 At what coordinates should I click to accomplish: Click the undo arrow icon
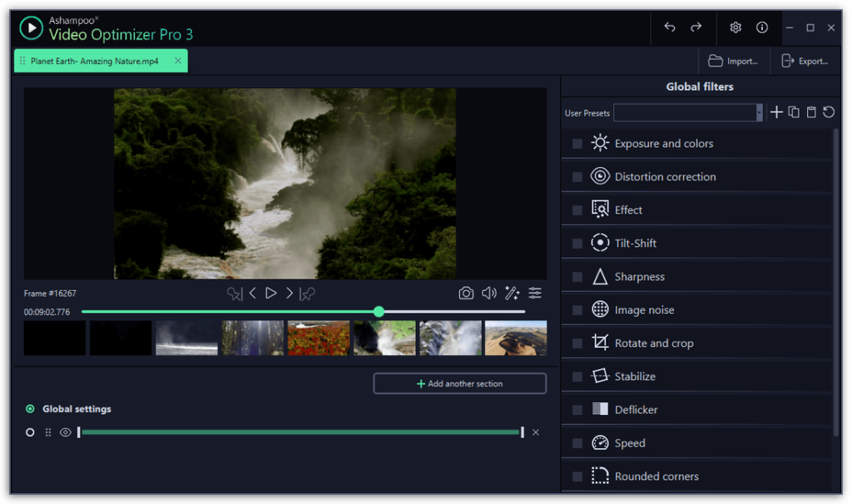[670, 27]
